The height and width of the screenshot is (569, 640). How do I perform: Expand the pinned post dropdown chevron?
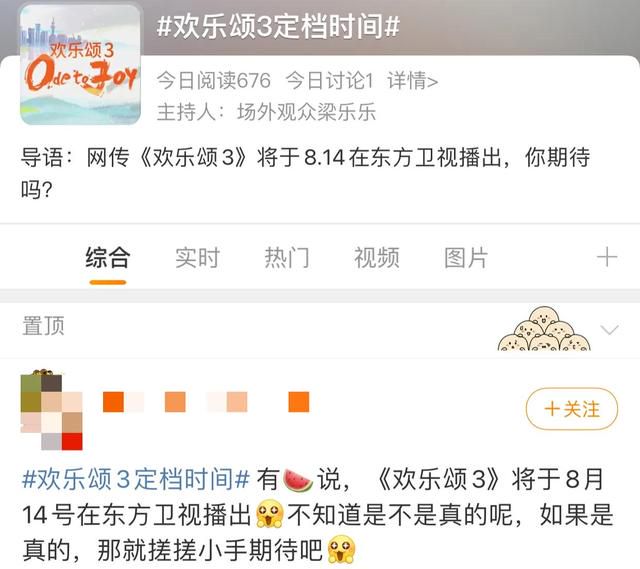click(610, 329)
